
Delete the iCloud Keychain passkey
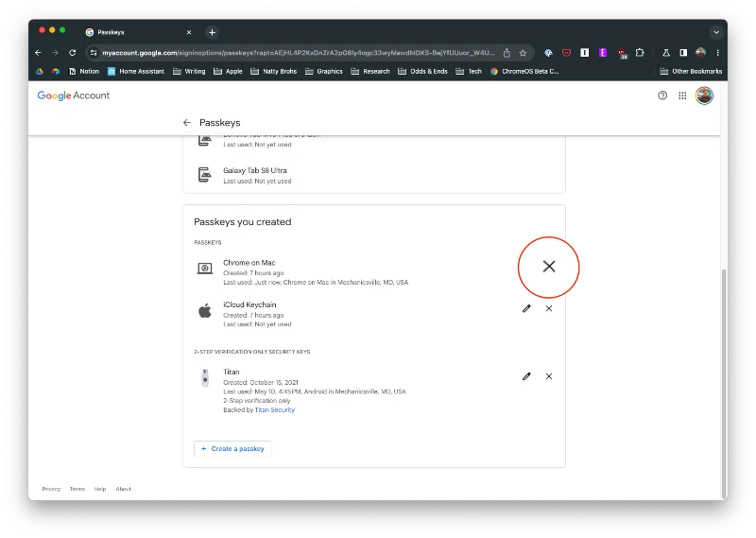point(549,308)
